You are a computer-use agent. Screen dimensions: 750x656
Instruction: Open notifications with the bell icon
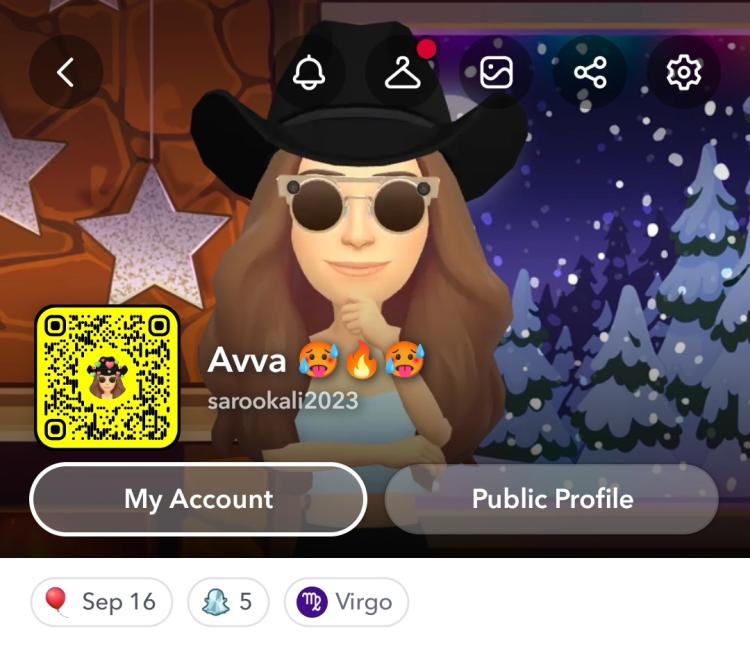[x=309, y=72]
